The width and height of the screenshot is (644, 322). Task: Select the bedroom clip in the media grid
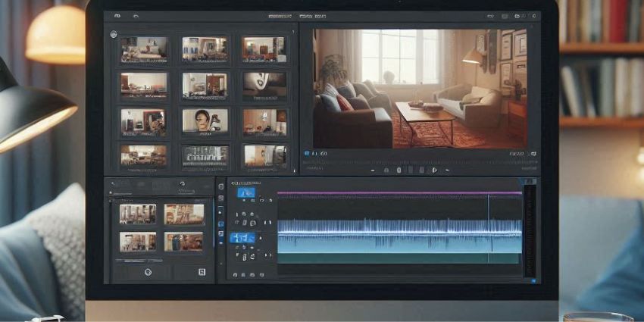click(144, 50)
